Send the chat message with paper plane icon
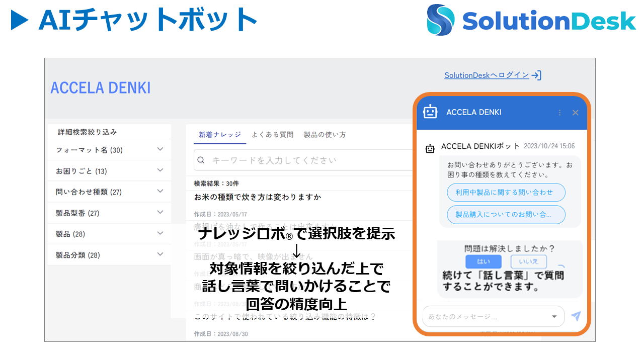The height and width of the screenshot is (362, 644). (576, 316)
